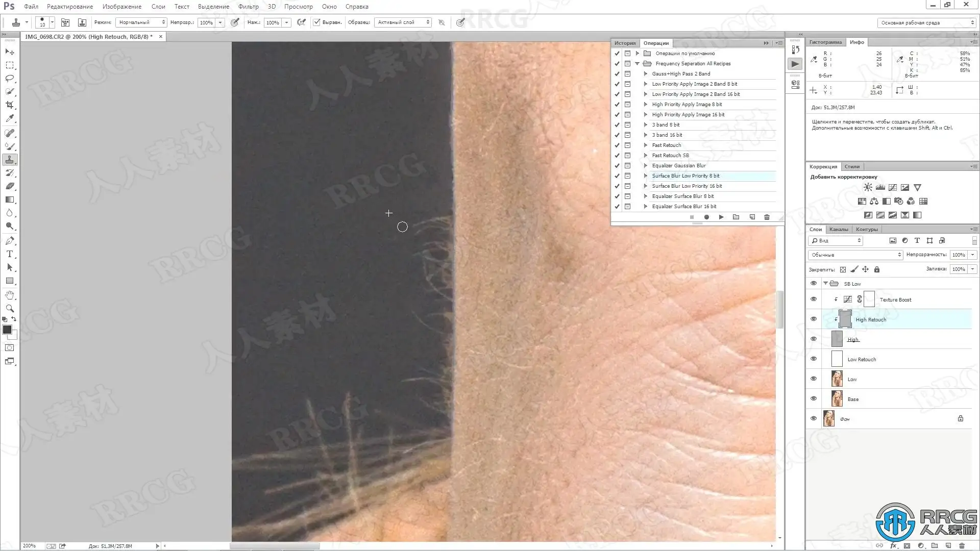Select the Equalizer Gaussian Blur action
The image size is (980, 551).
pyautogui.click(x=678, y=166)
